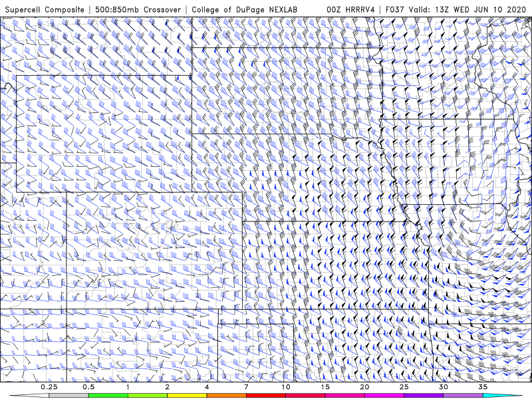Click the colorbar label 35
Image resolution: width=532 pixels, height=399 pixels.
(483, 387)
